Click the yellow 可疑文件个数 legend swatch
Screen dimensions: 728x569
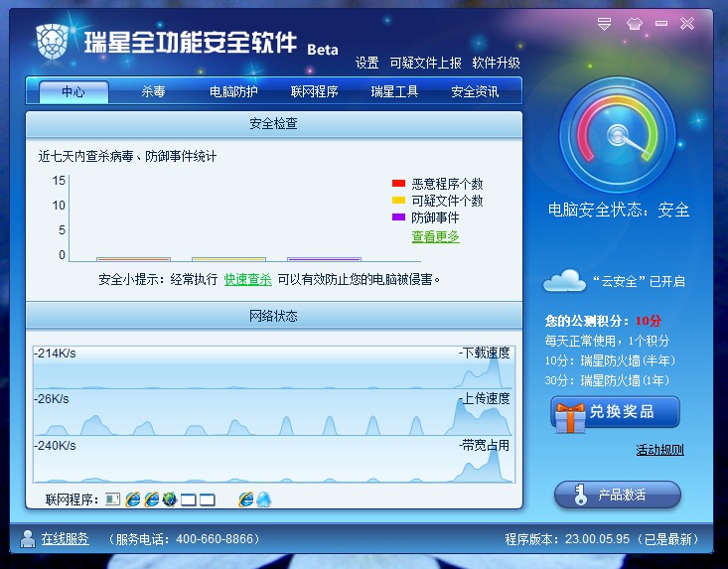pyautogui.click(x=398, y=201)
